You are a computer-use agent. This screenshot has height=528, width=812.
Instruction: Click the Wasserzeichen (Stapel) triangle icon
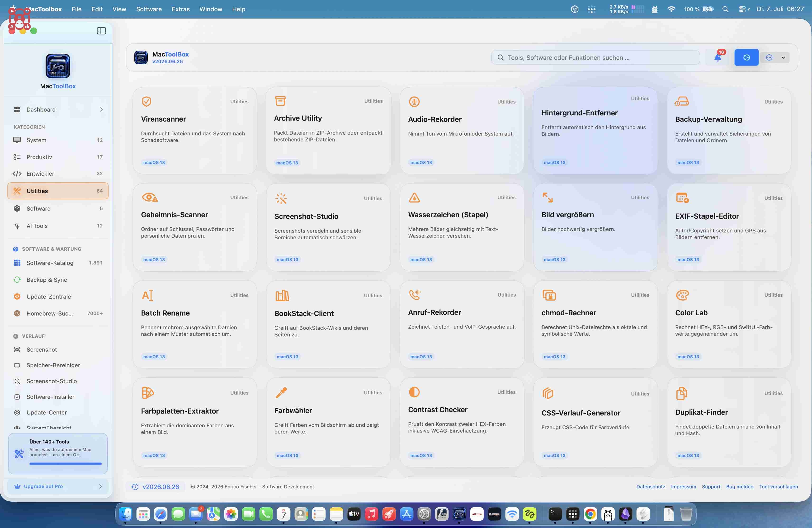click(x=414, y=198)
